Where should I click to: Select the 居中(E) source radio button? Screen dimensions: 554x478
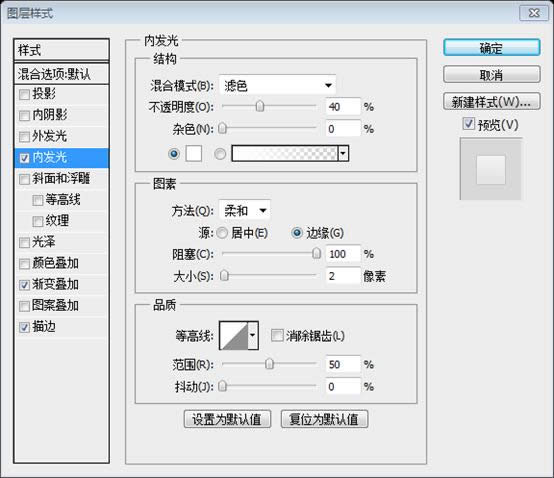point(222,233)
